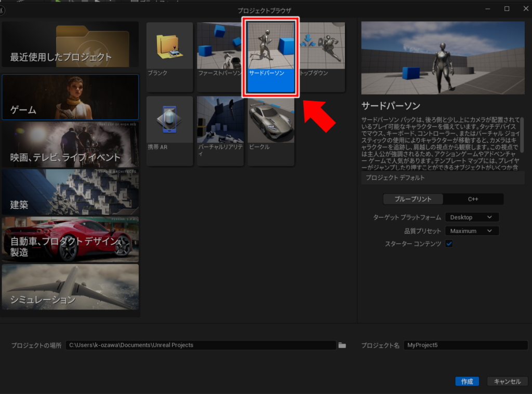The height and width of the screenshot is (394, 532).
Task: Open the 最近使用したプロジェクト category
Action: tap(70, 45)
